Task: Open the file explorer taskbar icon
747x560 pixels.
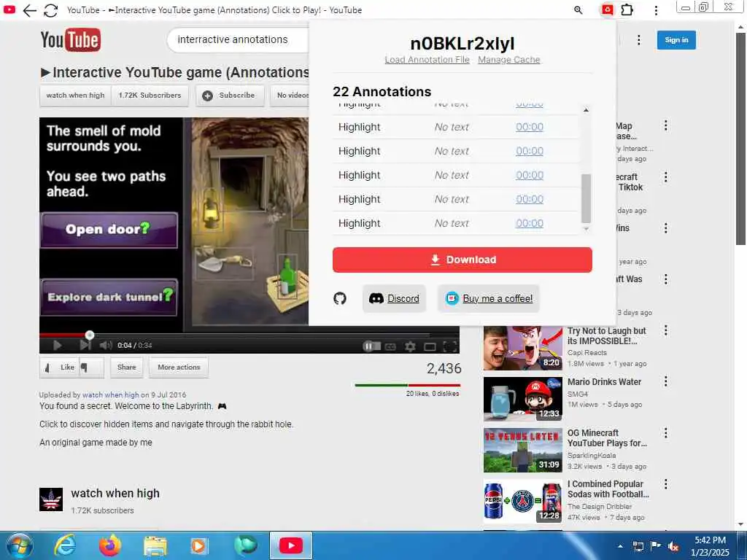Action: (x=155, y=546)
